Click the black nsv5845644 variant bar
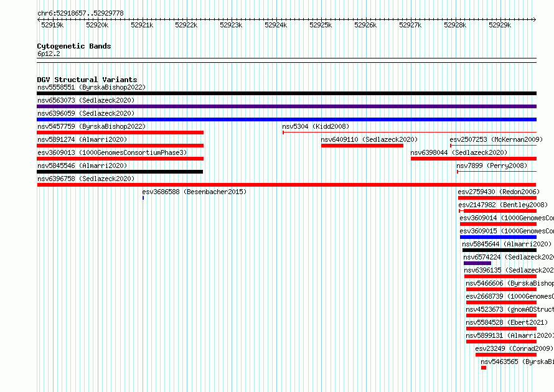 coord(500,250)
